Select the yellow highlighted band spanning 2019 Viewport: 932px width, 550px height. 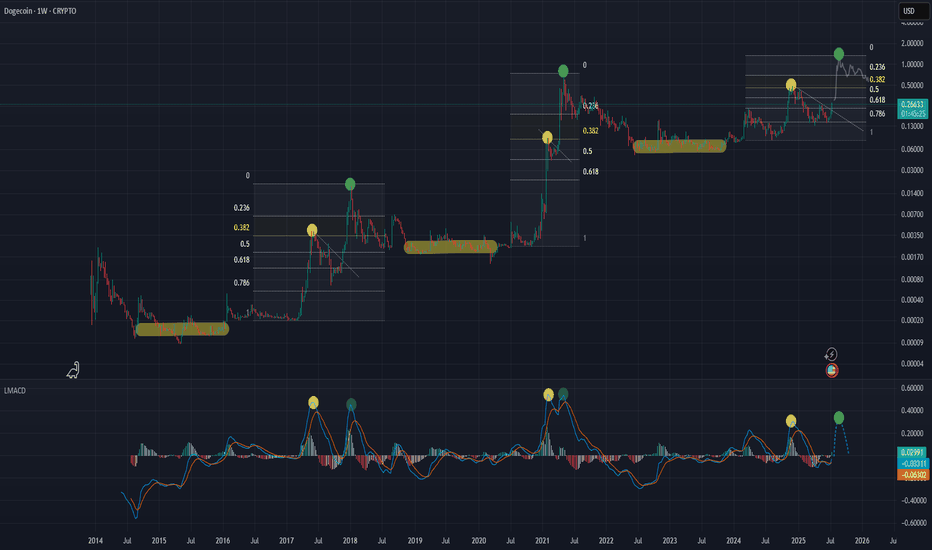[x=451, y=247]
